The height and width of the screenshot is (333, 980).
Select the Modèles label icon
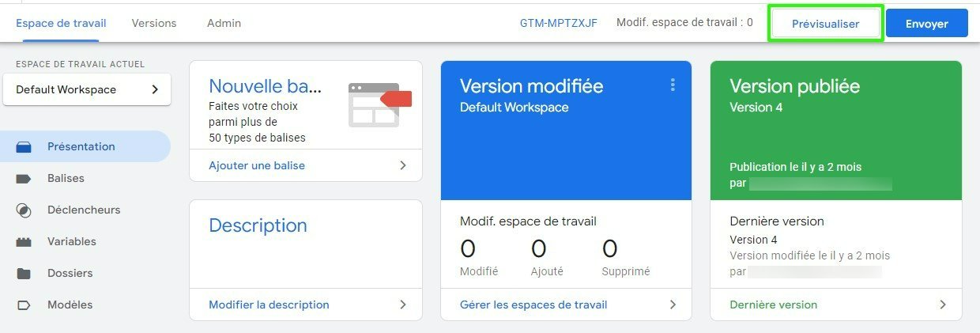[24, 305]
